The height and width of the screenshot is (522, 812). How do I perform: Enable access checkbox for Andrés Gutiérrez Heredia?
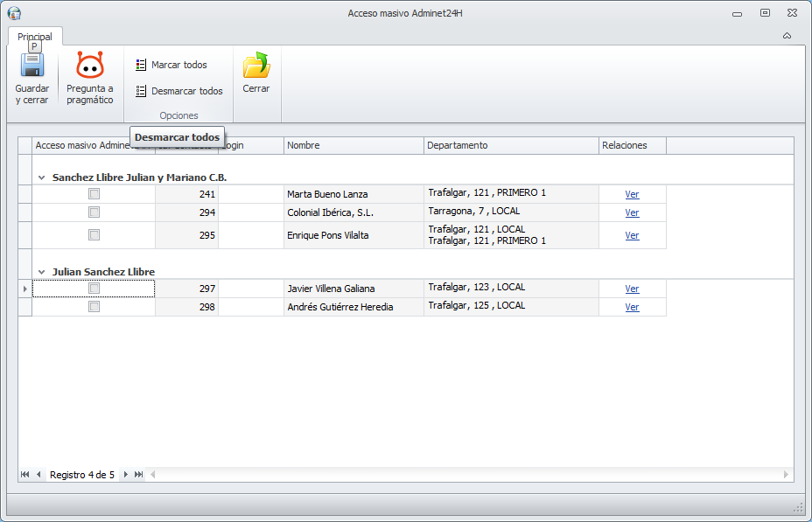(x=94, y=307)
